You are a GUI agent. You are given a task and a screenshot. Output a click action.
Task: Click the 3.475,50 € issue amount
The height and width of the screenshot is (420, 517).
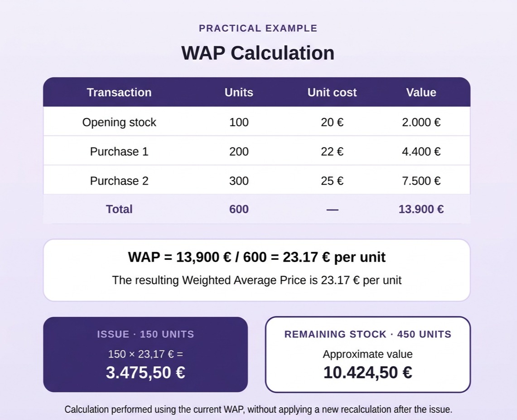tap(145, 372)
